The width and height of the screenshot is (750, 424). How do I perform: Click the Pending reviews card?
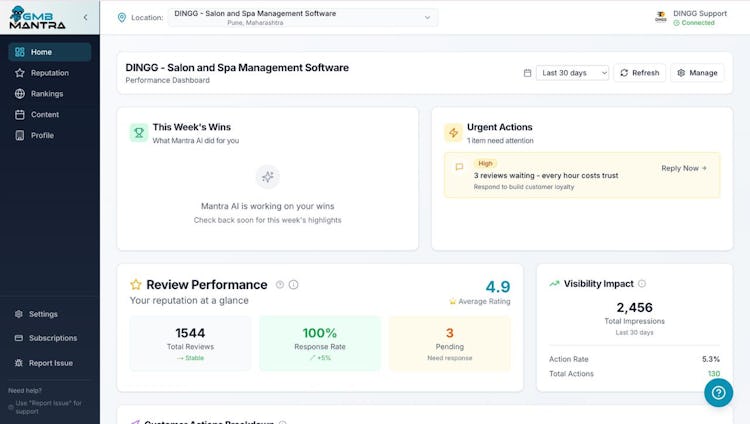pyautogui.click(x=450, y=344)
